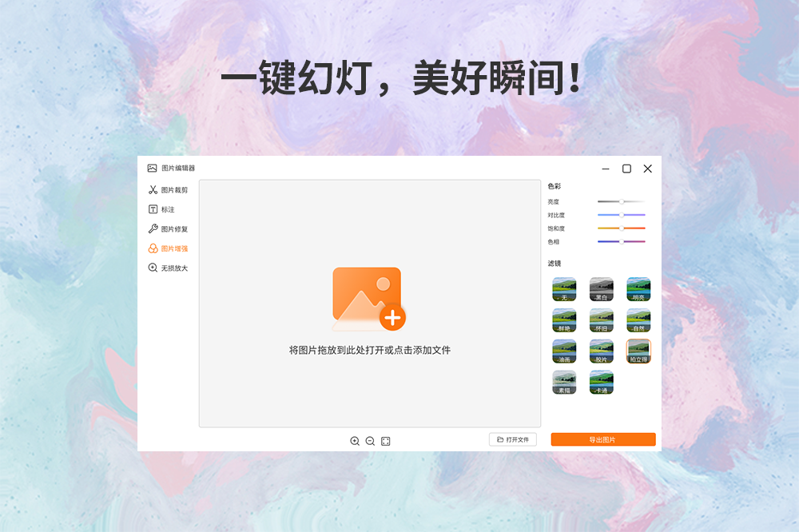Select the 无 no-filter option
The height and width of the screenshot is (532, 799).
pyautogui.click(x=564, y=289)
